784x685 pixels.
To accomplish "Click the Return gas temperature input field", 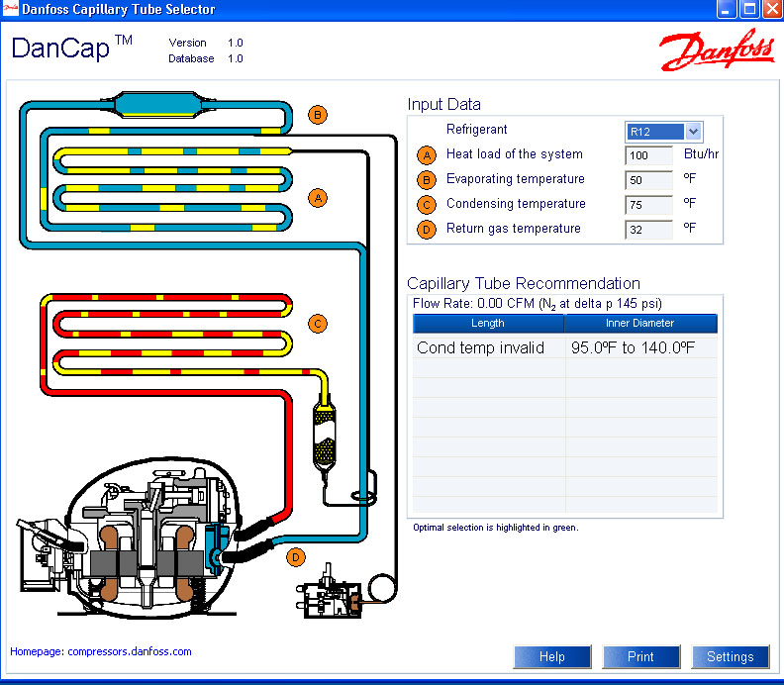I will [x=648, y=230].
